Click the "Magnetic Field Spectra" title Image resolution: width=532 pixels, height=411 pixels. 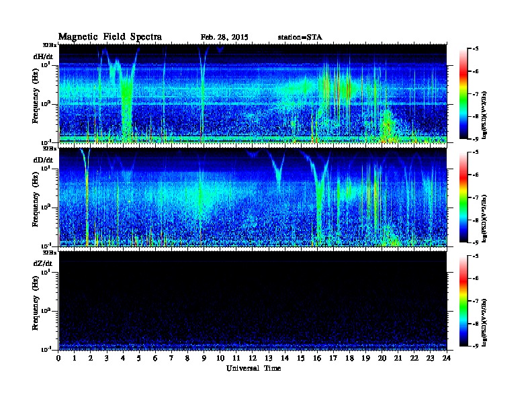click(110, 37)
